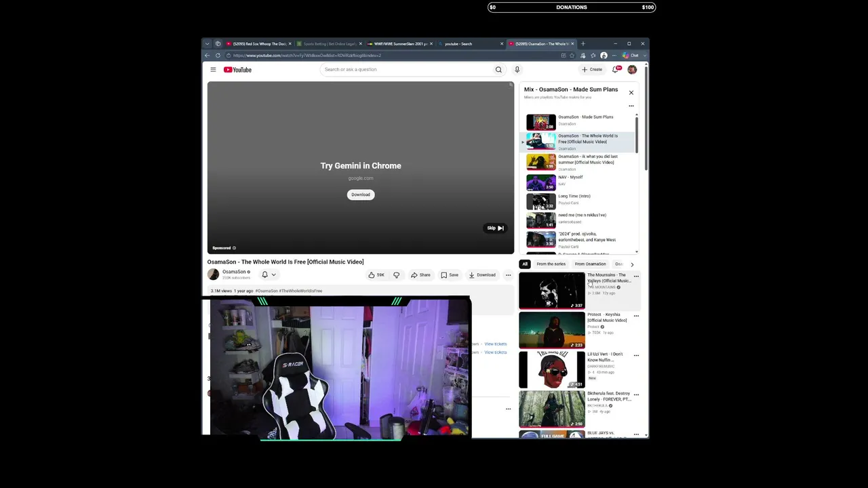This screenshot has height=488, width=868.
Task: Open more actions beside Download button
Action: (x=508, y=275)
